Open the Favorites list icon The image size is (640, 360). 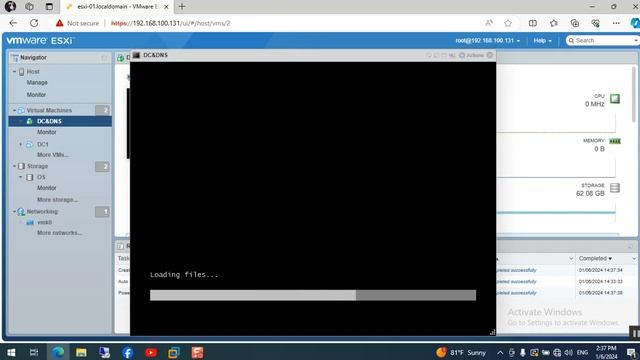tap(553, 23)
